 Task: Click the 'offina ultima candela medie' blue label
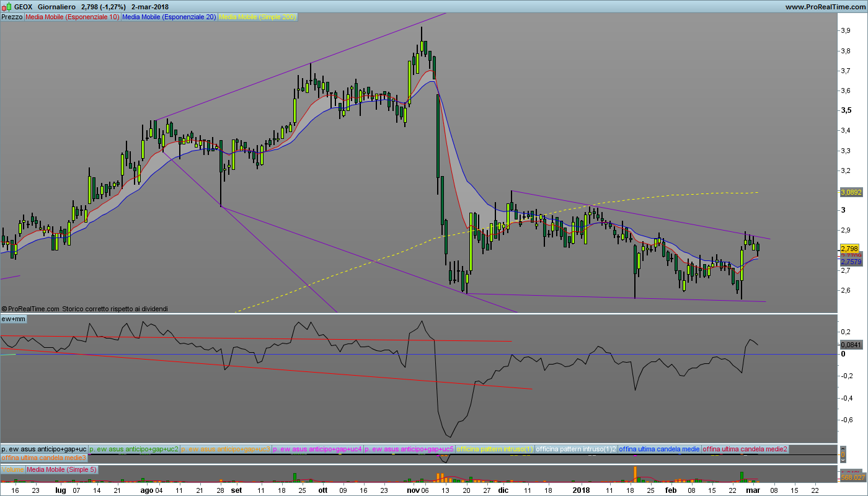[x=660, y=448]
